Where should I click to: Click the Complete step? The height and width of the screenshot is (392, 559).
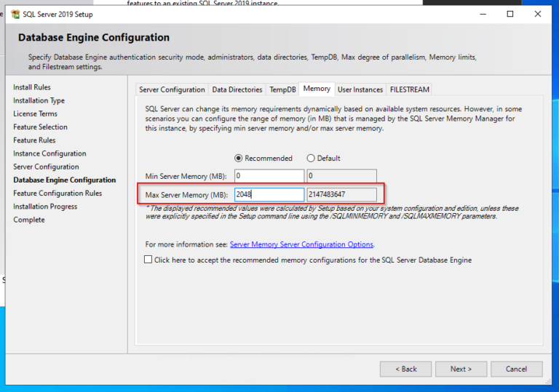[x=29, y=220]
